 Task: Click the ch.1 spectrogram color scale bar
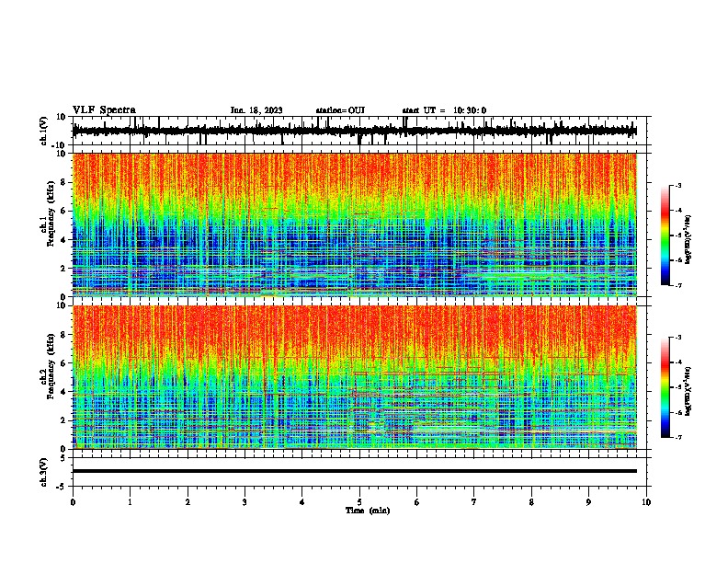[x=665, y=236]
